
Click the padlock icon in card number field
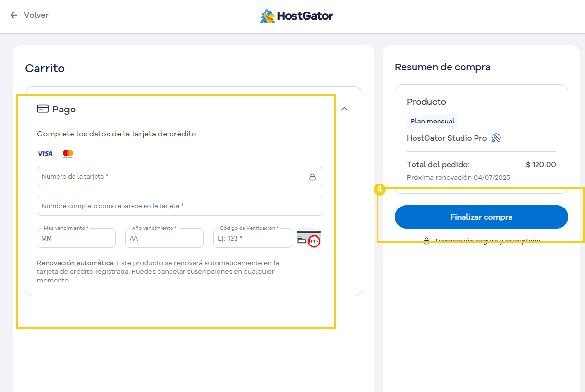click(x=312, y=177)
